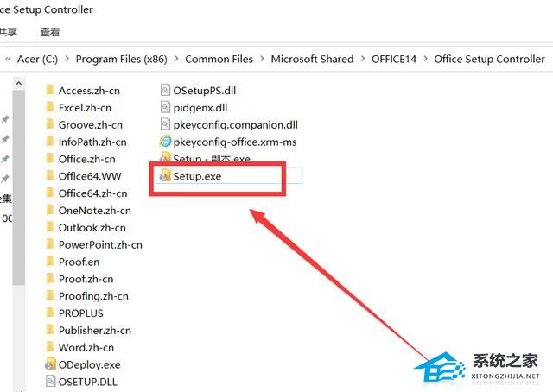The height and width of the screenshot is (392, 553).
Task: Click the pkeyconfig-office.xrm-ms IE icon
Action: click(165, 142)
